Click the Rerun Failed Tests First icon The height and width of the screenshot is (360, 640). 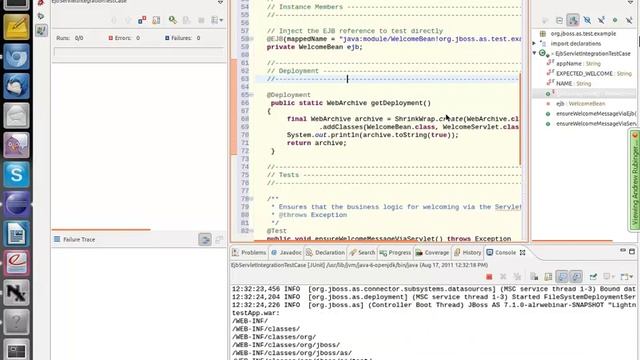(x=187, y=20)
